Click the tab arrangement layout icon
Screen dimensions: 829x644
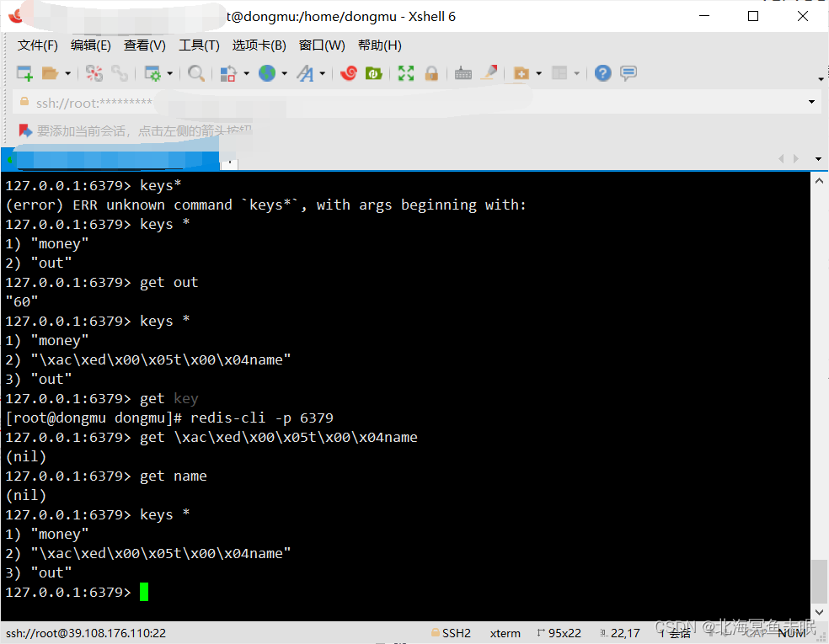(559, 73)
